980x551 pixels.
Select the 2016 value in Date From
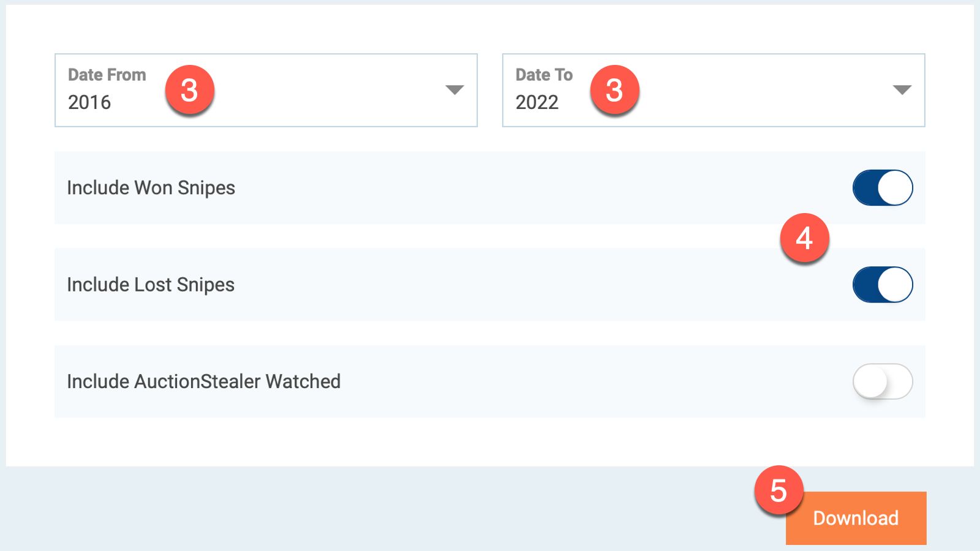89,102
